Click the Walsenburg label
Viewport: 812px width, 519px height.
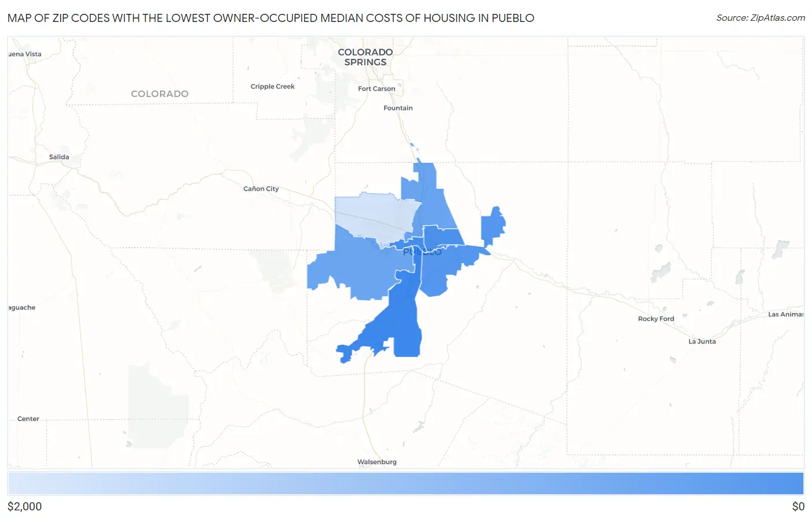coord(377,462)
